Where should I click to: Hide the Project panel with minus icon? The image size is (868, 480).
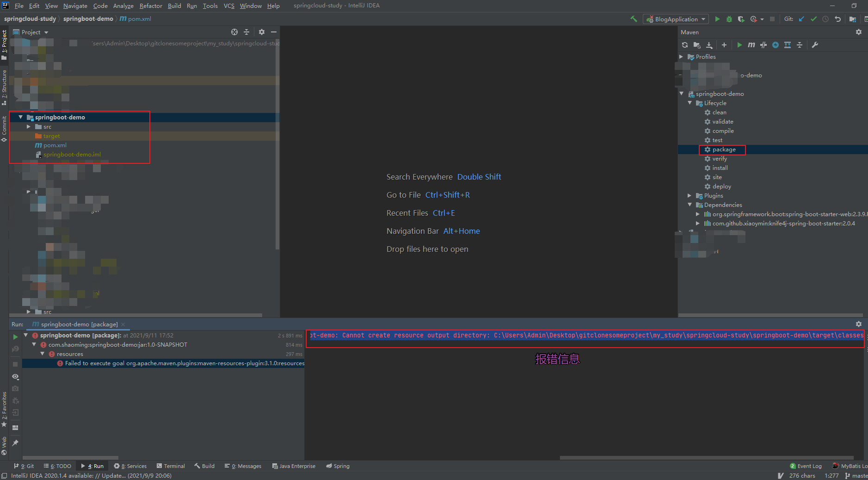(x=274, y=32)
